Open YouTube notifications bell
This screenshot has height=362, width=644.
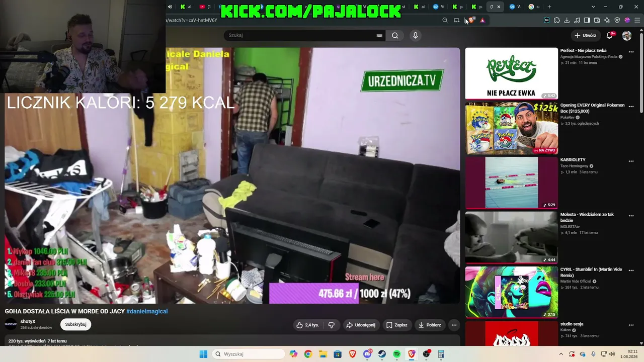[x=610, y=35]
